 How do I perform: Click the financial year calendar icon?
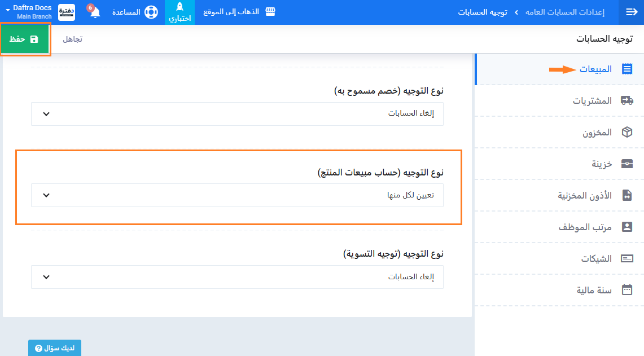(x=627, y=290)
